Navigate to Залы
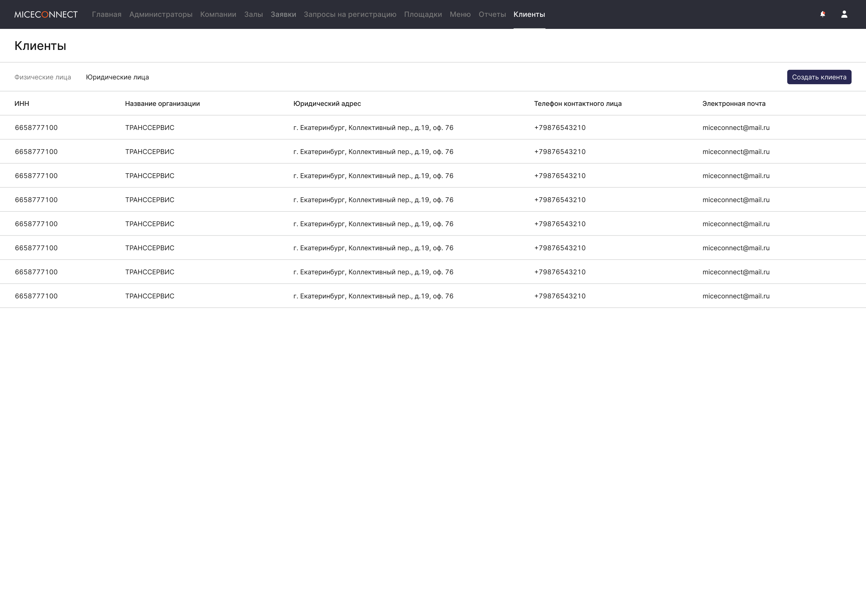Screen dimensions: 866x616 pos(253,14)
